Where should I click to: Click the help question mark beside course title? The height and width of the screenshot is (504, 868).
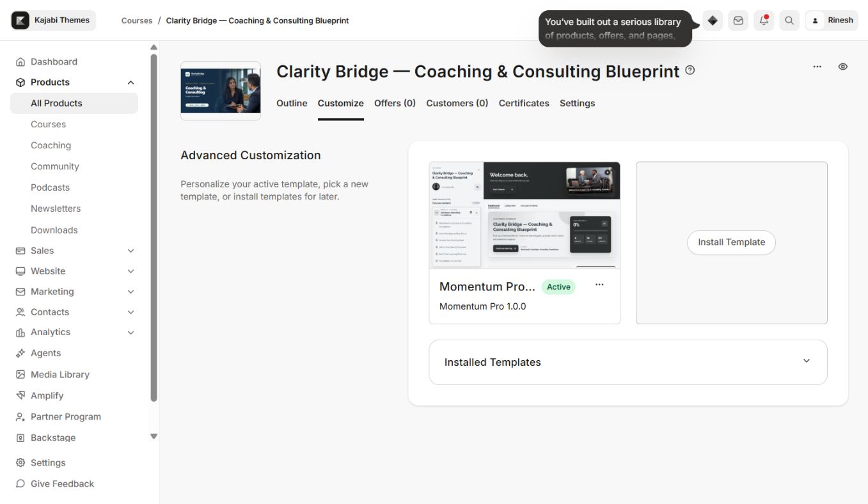point(690,70)
